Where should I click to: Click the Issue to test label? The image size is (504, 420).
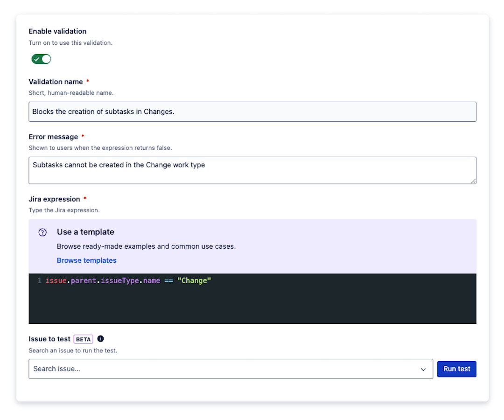tap(49, 339)
